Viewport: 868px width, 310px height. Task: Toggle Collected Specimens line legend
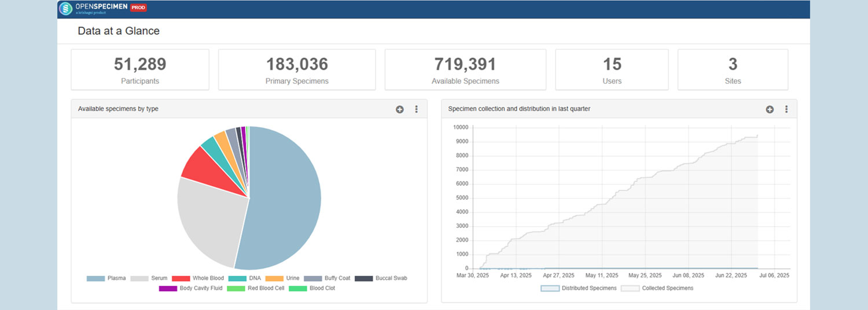point(657,288)
